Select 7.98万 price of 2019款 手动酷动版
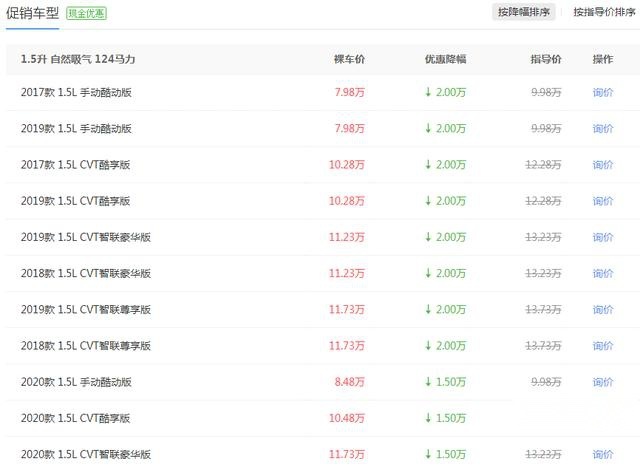The height and width of the screenshot is (467, 640). point(349,129)
